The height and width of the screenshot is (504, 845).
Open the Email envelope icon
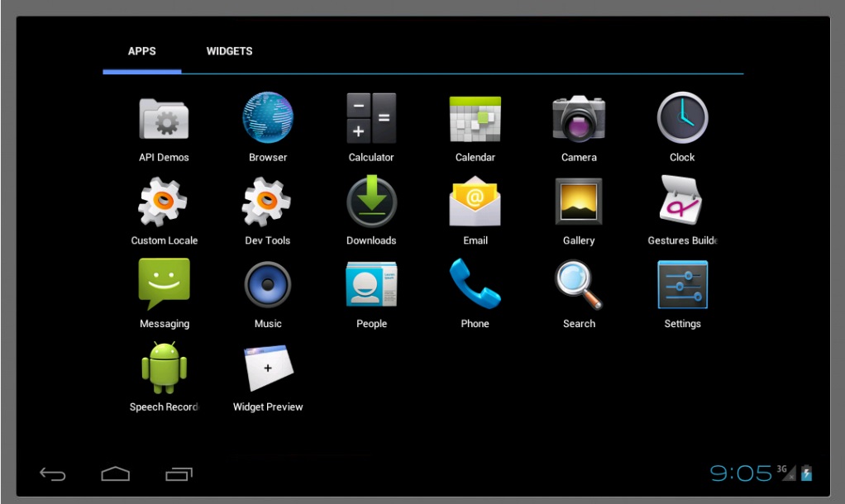475,201
